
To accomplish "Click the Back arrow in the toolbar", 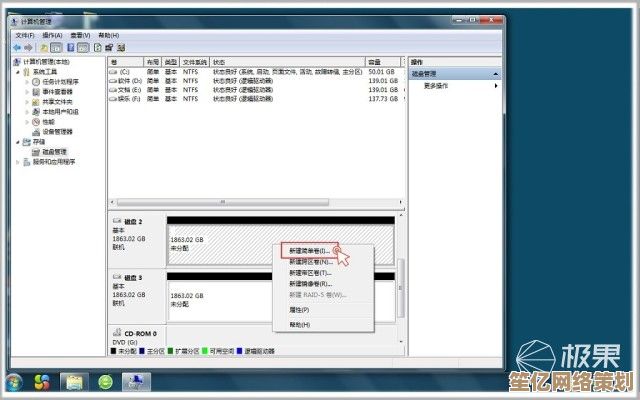I will point(17,47).
